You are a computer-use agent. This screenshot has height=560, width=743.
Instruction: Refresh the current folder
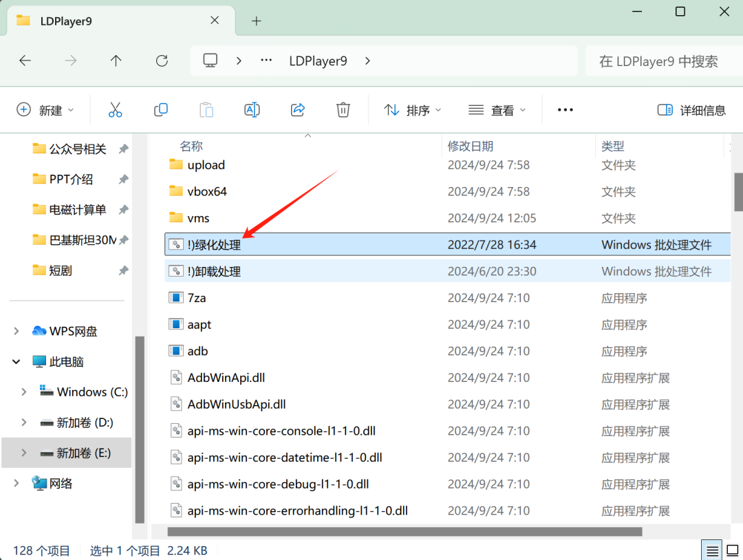pyautogui.click(x=162, y=61)
